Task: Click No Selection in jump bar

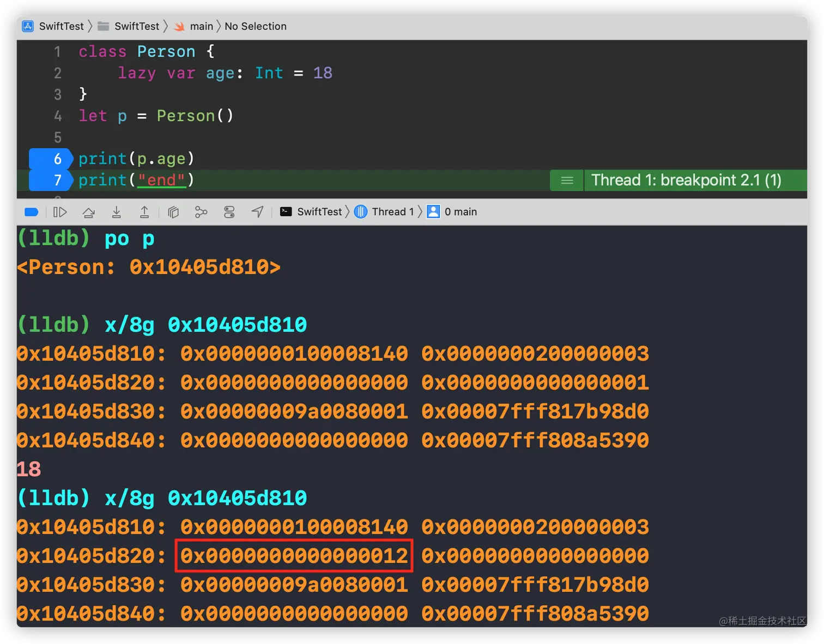Action: pyautogui.click(x=256, y=26)
